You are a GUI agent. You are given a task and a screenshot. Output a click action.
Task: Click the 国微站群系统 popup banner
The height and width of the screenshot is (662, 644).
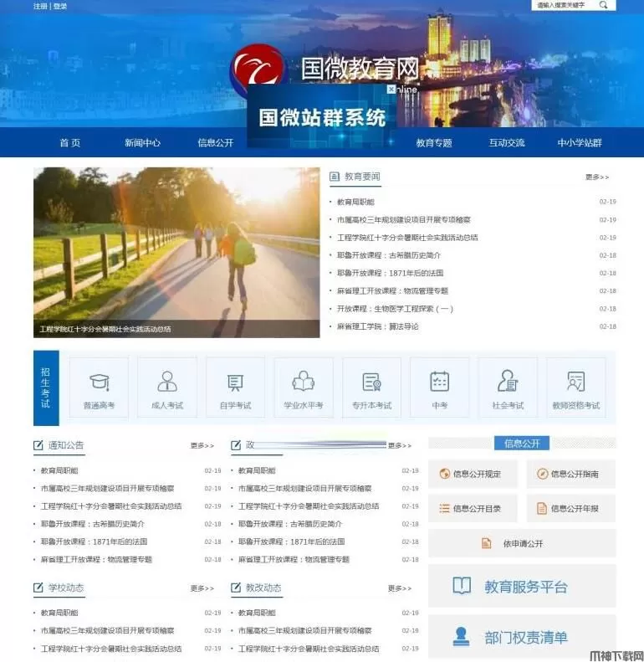(x=321, y=116)
